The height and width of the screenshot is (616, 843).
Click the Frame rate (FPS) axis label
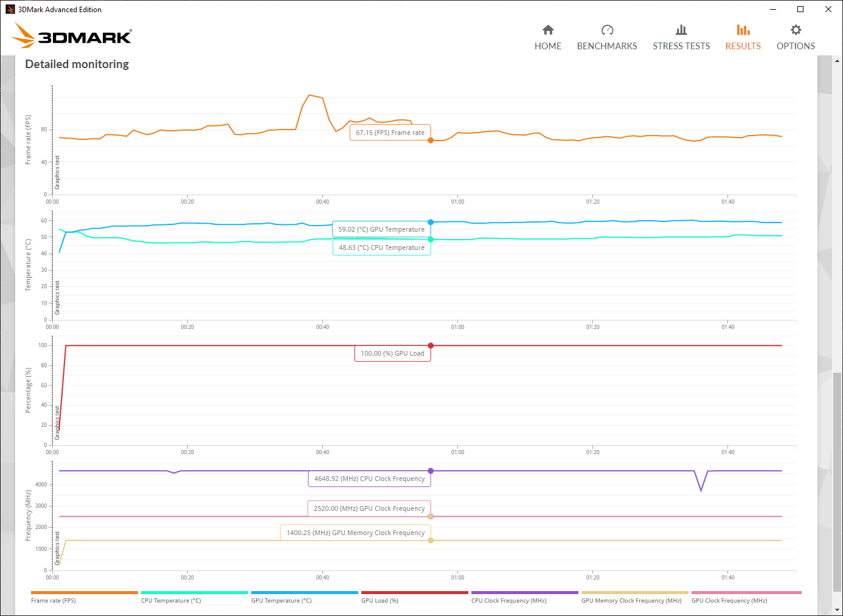28,140
